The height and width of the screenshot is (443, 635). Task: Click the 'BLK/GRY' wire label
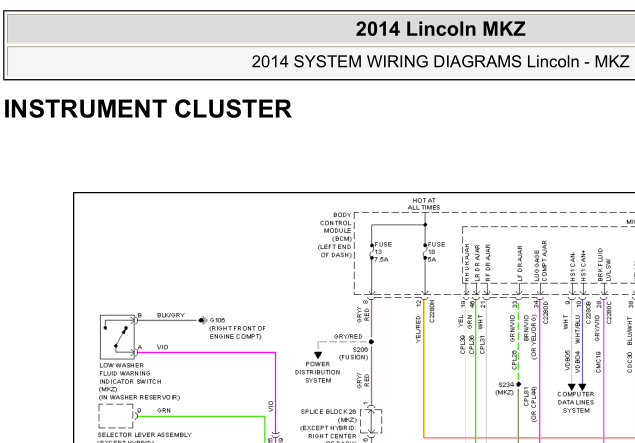click(170, 315)
